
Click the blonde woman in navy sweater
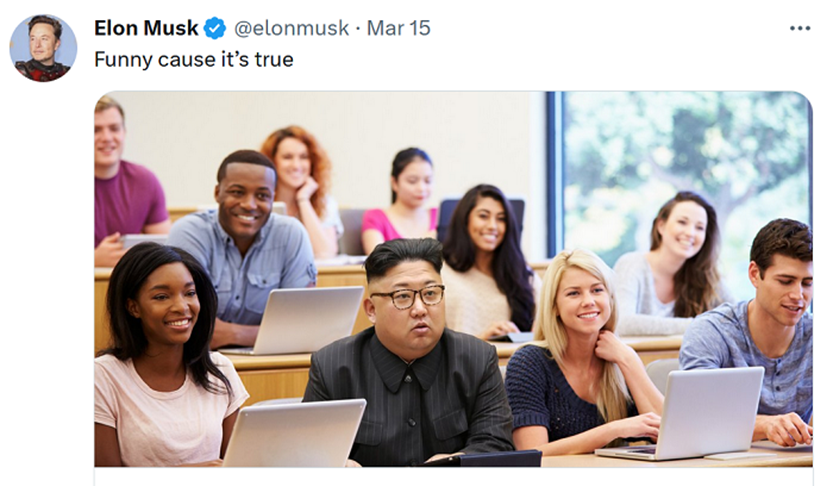(582, 353)
